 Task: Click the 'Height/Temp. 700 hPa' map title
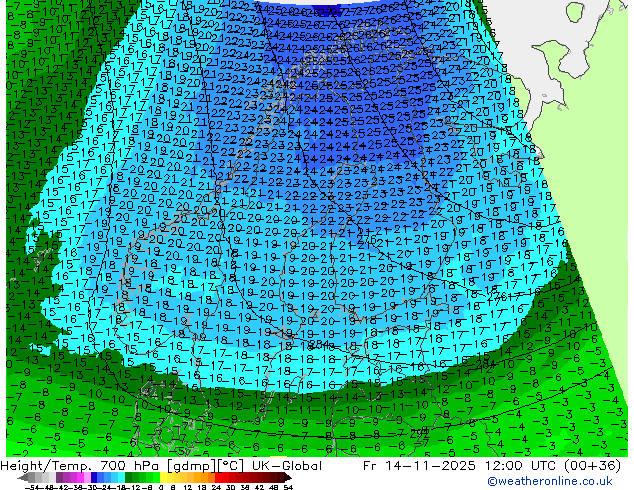77,466
